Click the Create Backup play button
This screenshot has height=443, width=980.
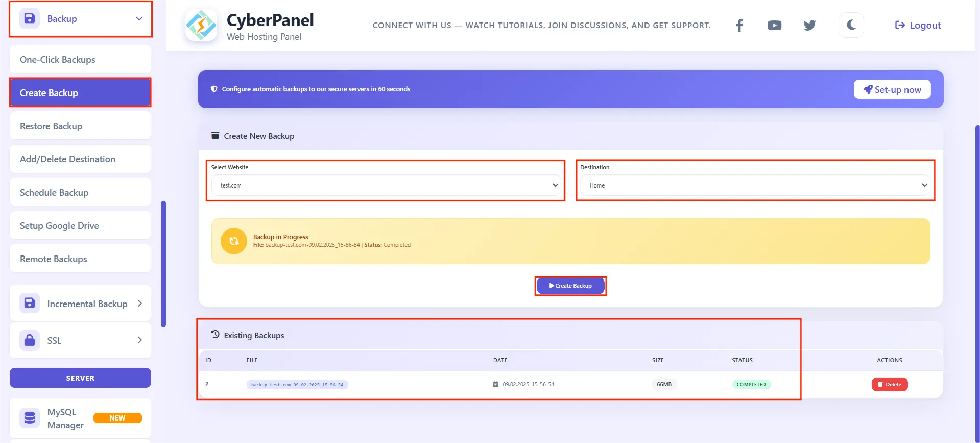(x=570, y=286)
